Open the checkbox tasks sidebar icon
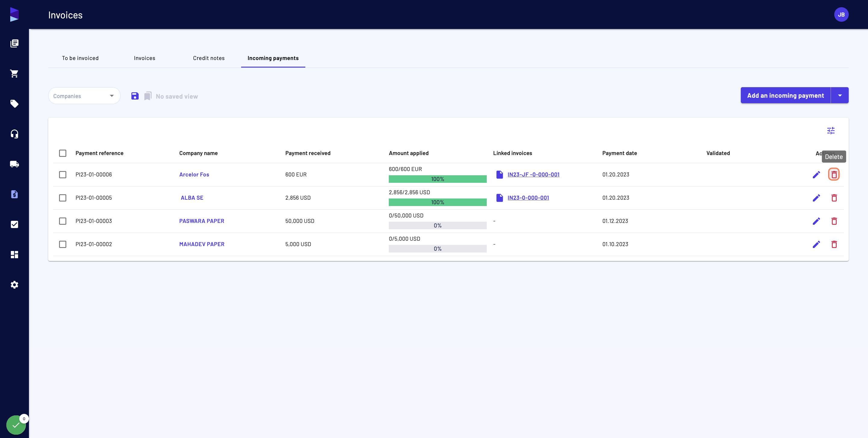 click(x=14, y=224)
